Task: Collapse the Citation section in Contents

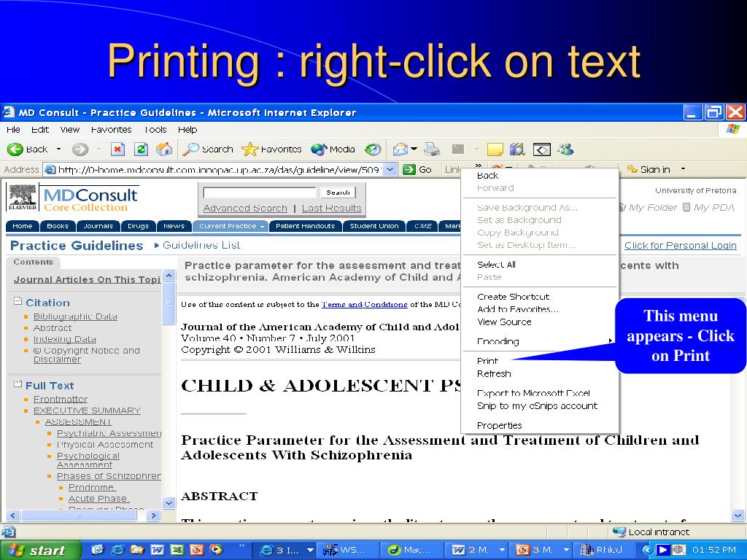Action: [x=18, y=301]
